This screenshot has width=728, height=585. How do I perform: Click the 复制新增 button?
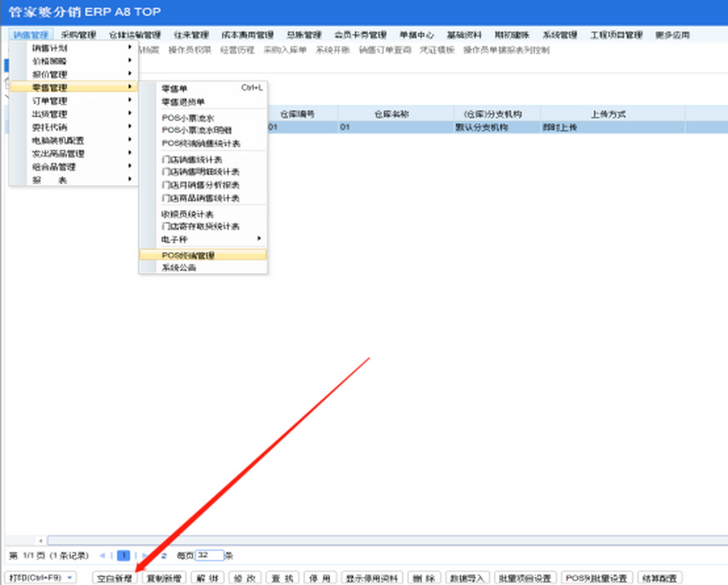coord(163,578)
